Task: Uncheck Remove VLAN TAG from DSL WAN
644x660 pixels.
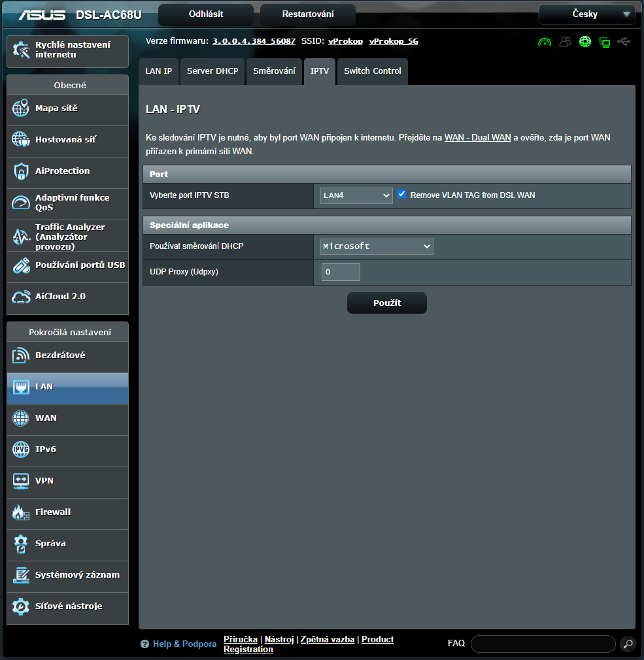Action: (x=402, y=195)
